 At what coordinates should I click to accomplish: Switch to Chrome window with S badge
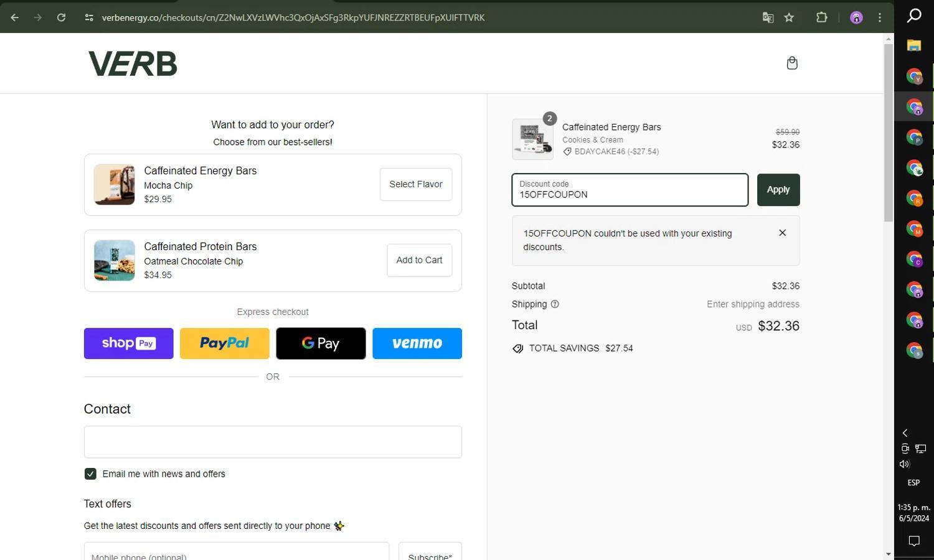(x=914, y=350)
